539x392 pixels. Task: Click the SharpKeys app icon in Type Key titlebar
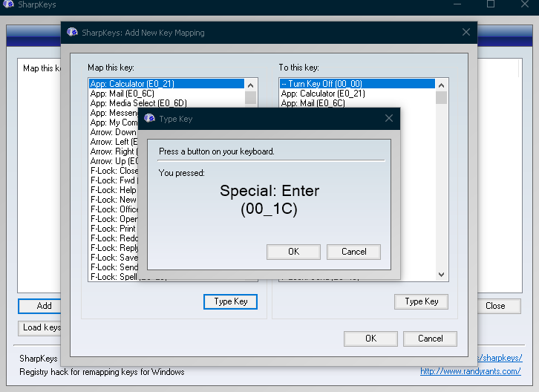point(149,118)
